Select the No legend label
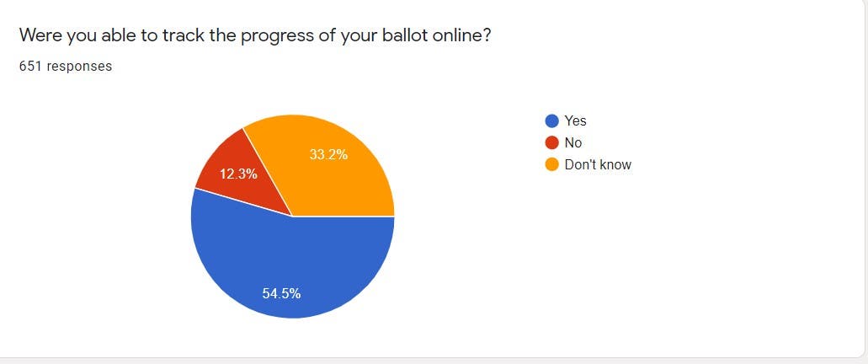This screenshot has width=868, height=364. pos(573,143)
